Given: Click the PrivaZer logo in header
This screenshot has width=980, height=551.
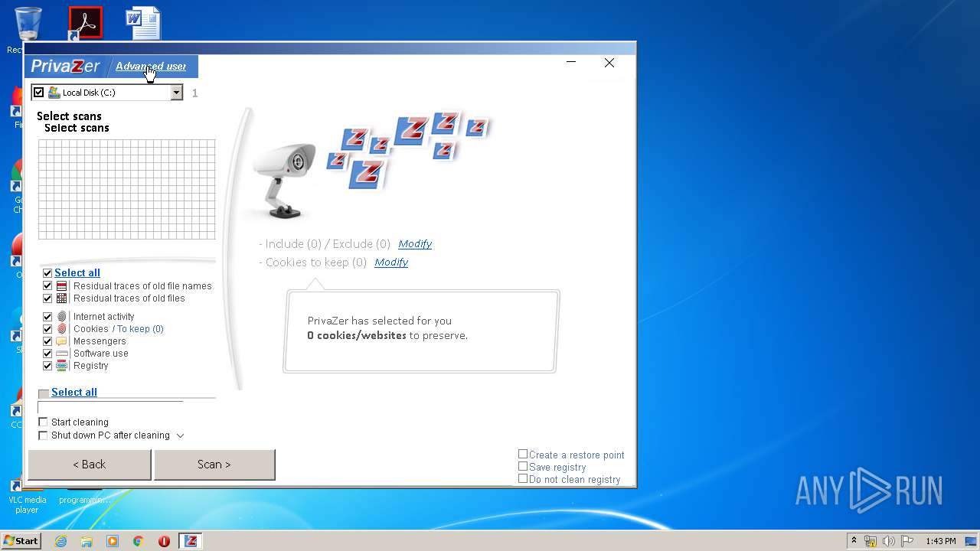Looking at the screenshot, I should (x=65, y=67).
